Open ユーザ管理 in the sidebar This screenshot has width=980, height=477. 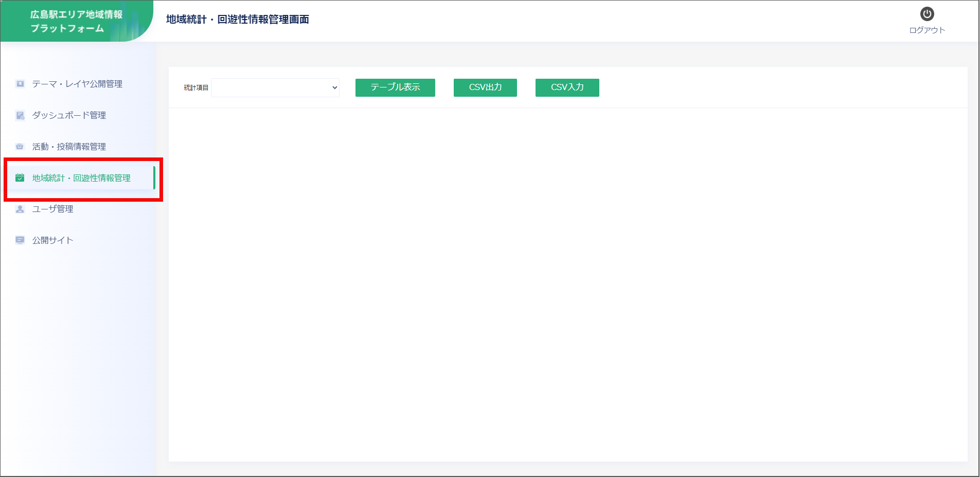[52, 209]
